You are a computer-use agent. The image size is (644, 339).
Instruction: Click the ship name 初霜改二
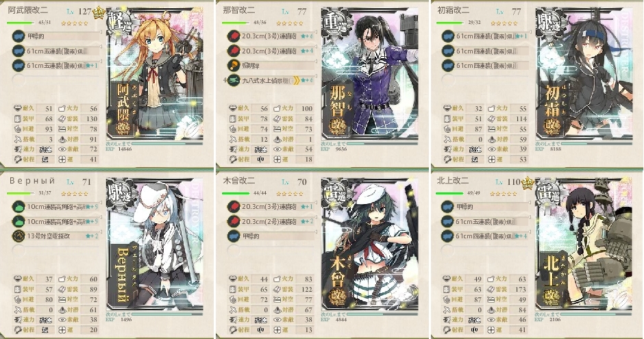[x=453, y=10]
